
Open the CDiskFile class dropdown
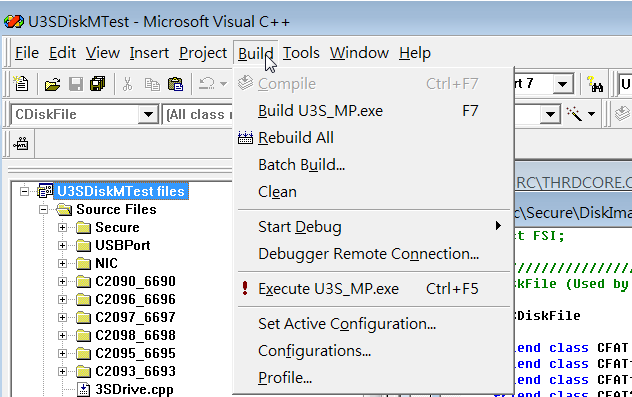(x=148, y=114)
